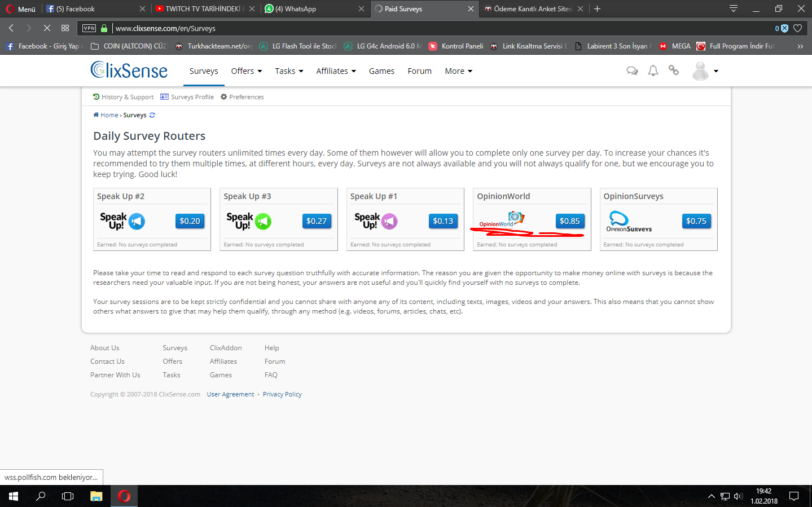Open the Speak Up #3 megaphone logo
The width and height of the screenshot is (812, 507).
249,221
